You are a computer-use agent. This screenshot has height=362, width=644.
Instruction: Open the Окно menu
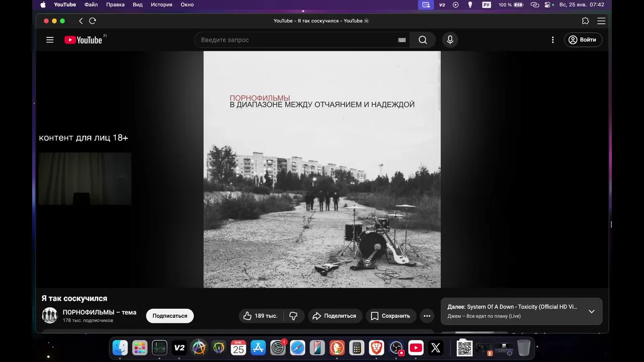(x=187, y=5)
